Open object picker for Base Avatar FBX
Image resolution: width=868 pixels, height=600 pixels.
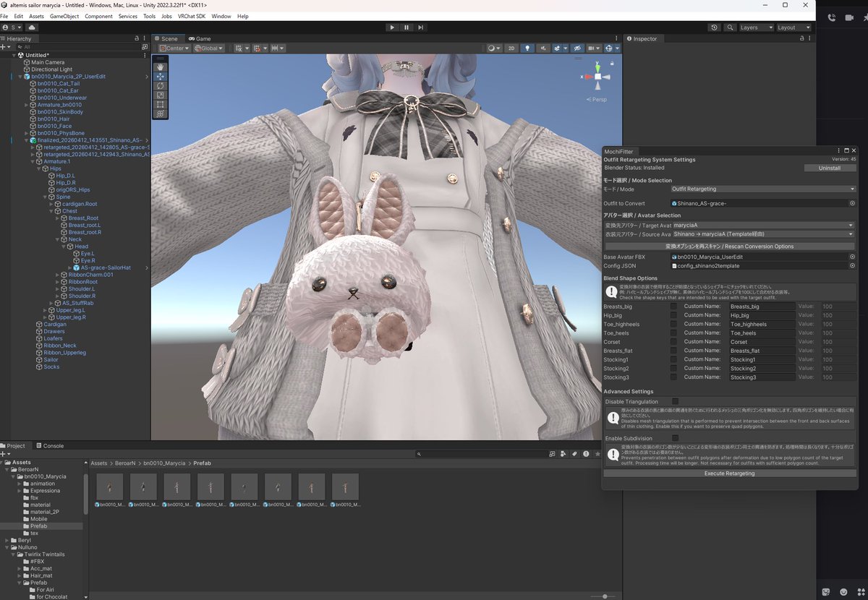pyautogui.click(x=852, y=257)
